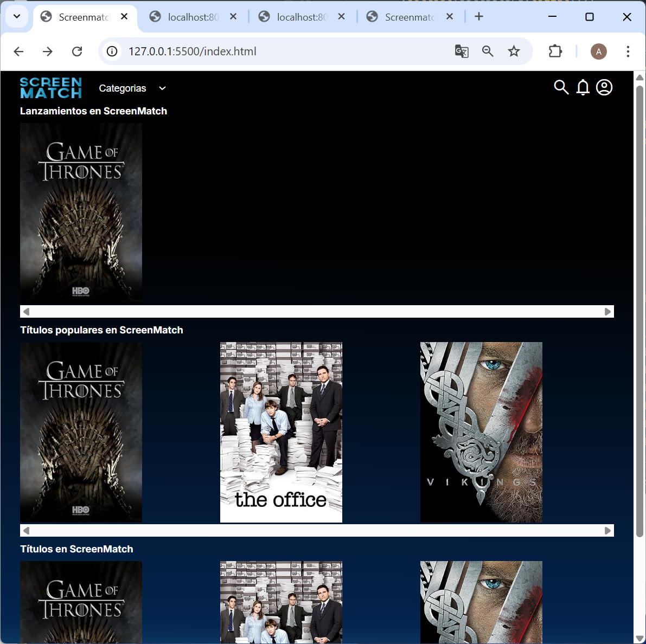Image resolution: width=646 pixels, height=644 pixels.
Task: Open the notifications bell icon
Action: coord(583,87)
